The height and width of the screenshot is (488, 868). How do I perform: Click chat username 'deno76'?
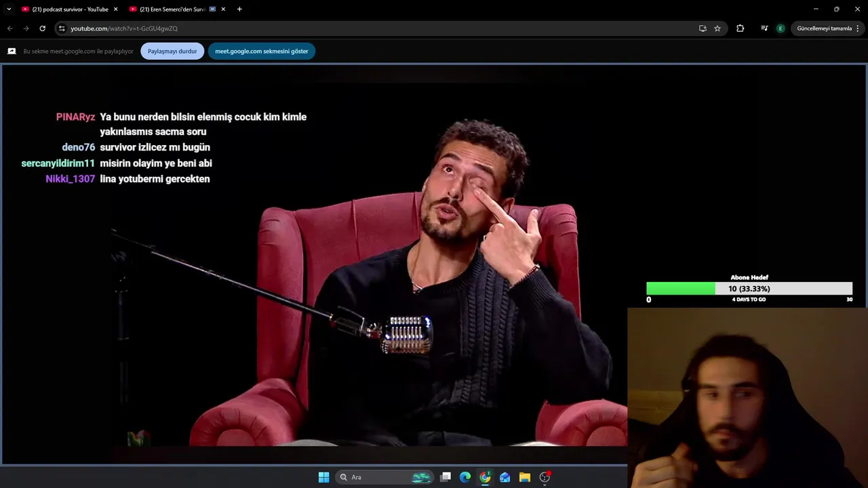coord(79,147)
